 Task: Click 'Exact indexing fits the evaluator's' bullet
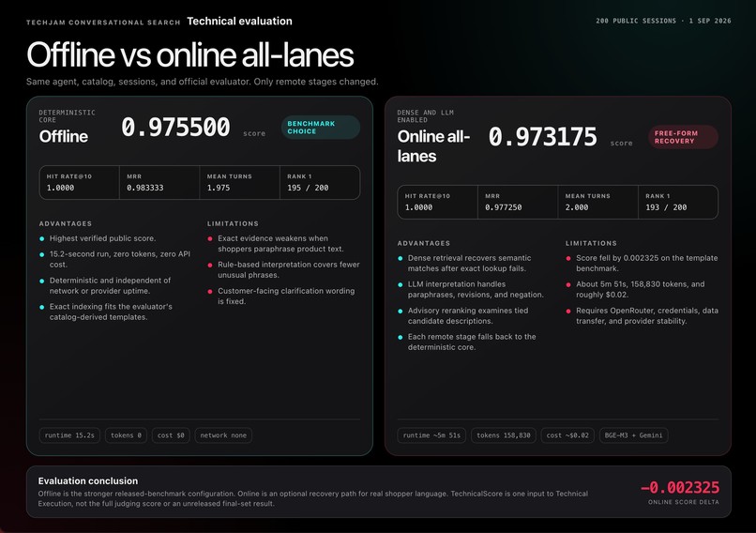coord(111,312)
